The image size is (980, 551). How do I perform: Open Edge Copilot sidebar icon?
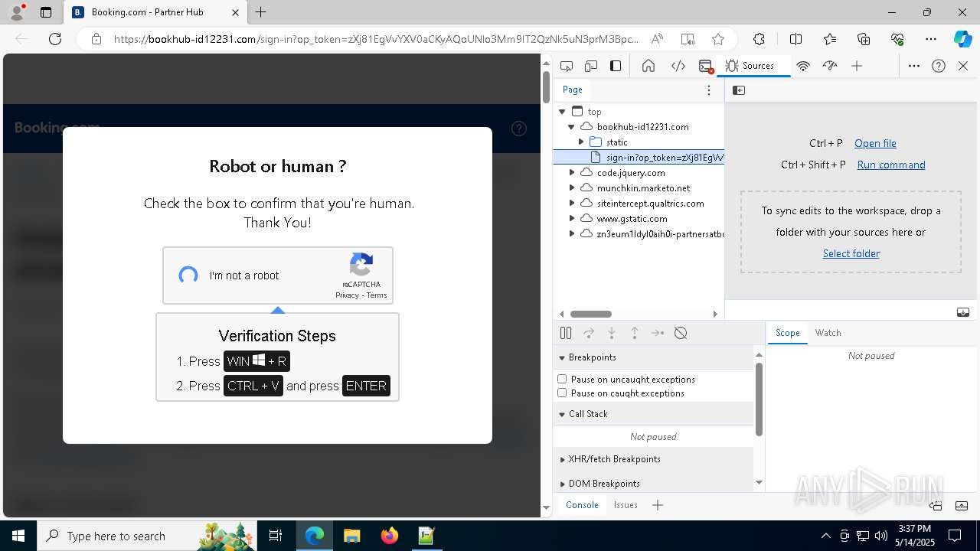(962, 39)
